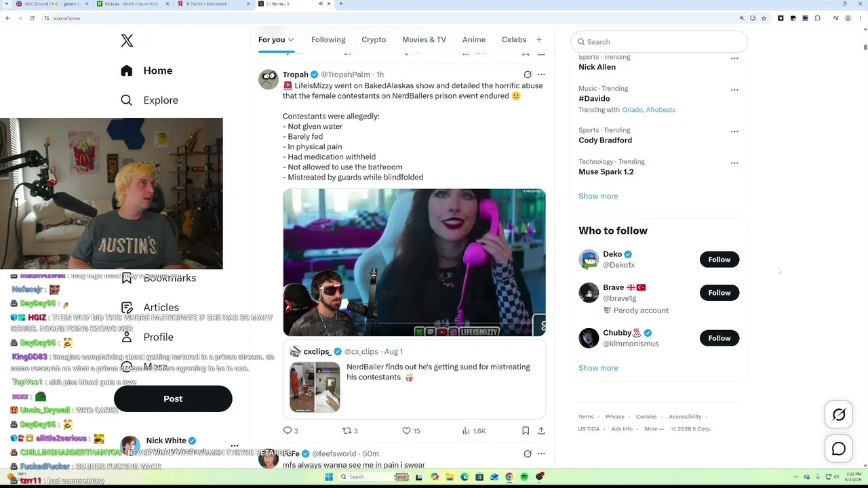Screen dimensions: 868x488
Task: Open Tropah's profile picture
Action: point(269,80)
